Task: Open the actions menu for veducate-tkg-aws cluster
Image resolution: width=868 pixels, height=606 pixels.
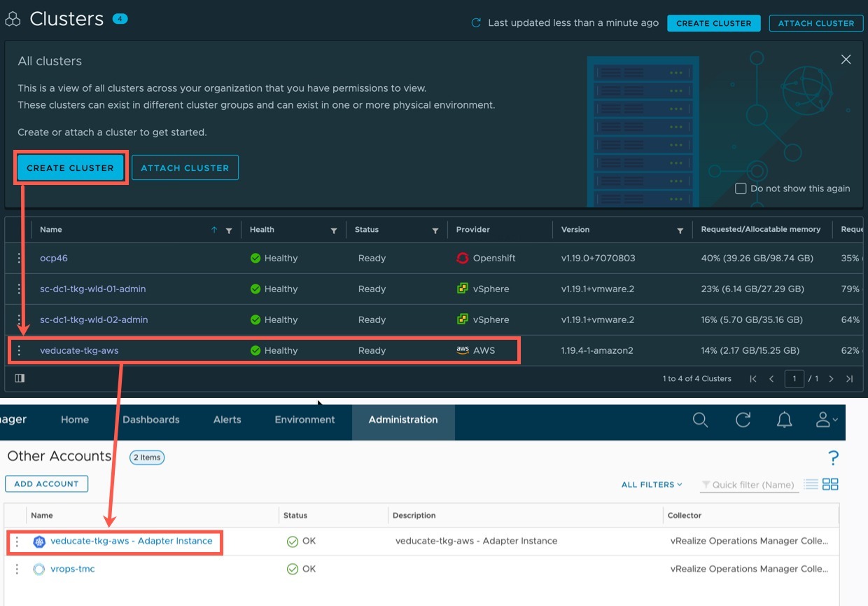Action: coord(19,350)
